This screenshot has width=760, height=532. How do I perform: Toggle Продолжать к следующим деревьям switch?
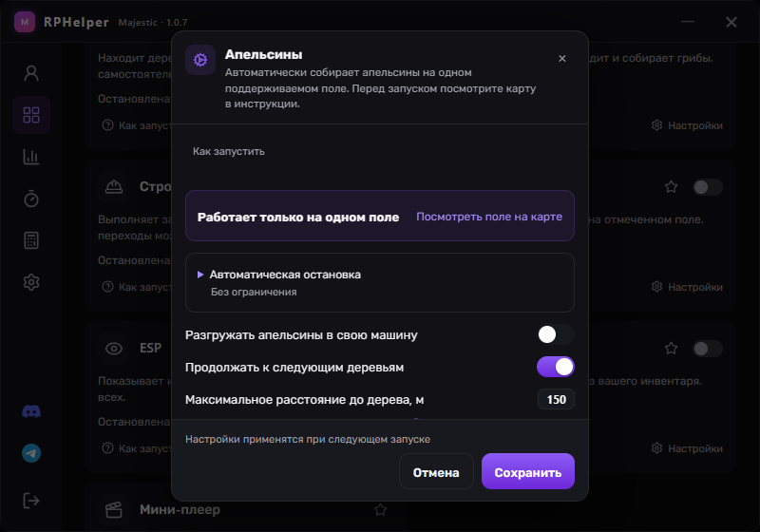click(x=556, y=368)
